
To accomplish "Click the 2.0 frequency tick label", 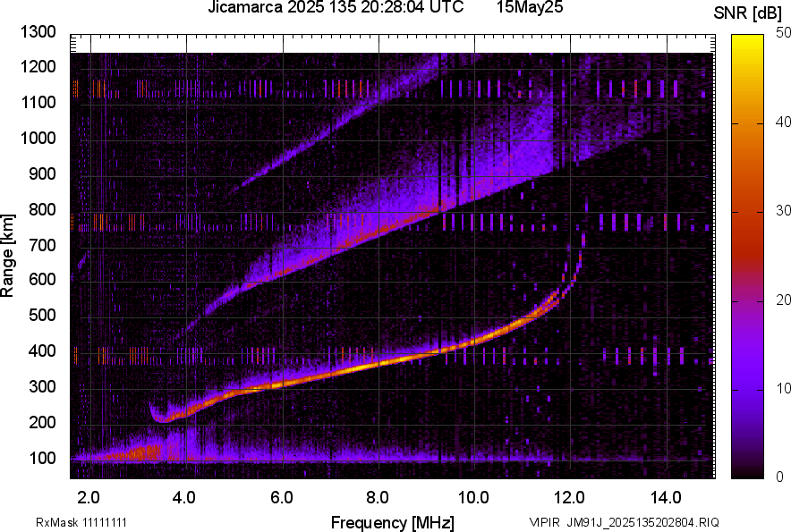I will click(x=89, y=498).
